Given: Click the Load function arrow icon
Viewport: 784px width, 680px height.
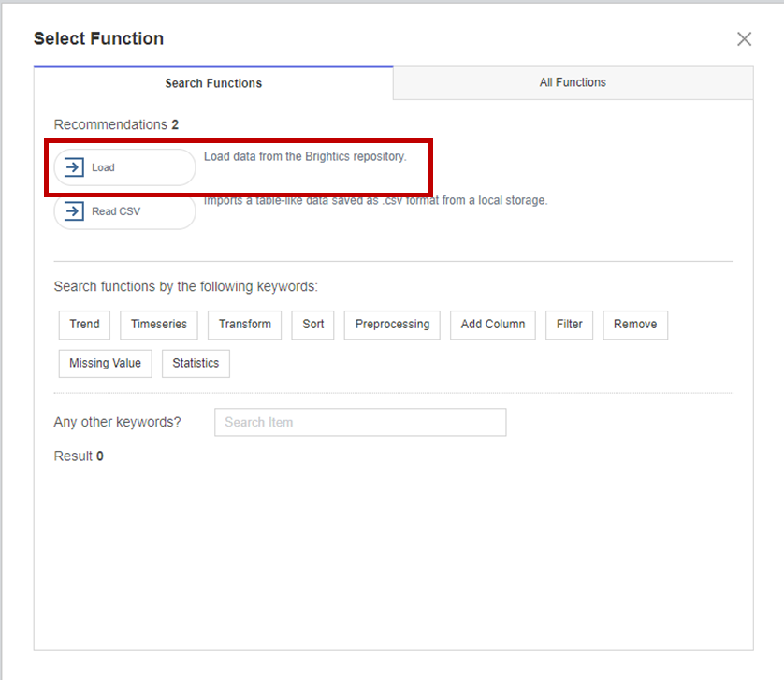Looking at the screenshot, I should (74, 167).
